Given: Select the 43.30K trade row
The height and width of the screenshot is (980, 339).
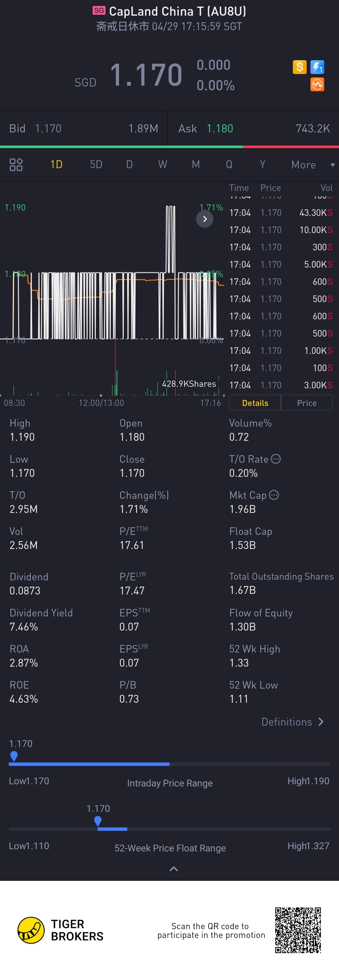Looking at the screenshot, I should (281, 213).
